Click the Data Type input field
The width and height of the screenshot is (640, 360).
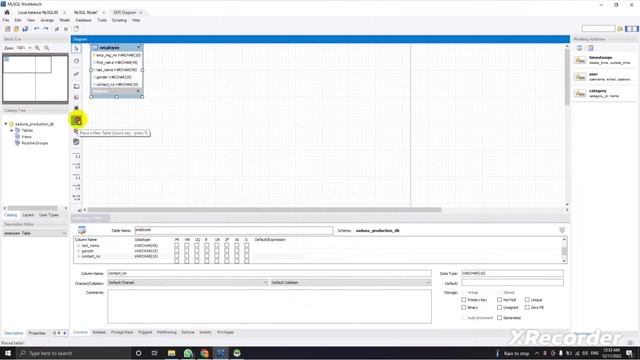click(512, 273)
